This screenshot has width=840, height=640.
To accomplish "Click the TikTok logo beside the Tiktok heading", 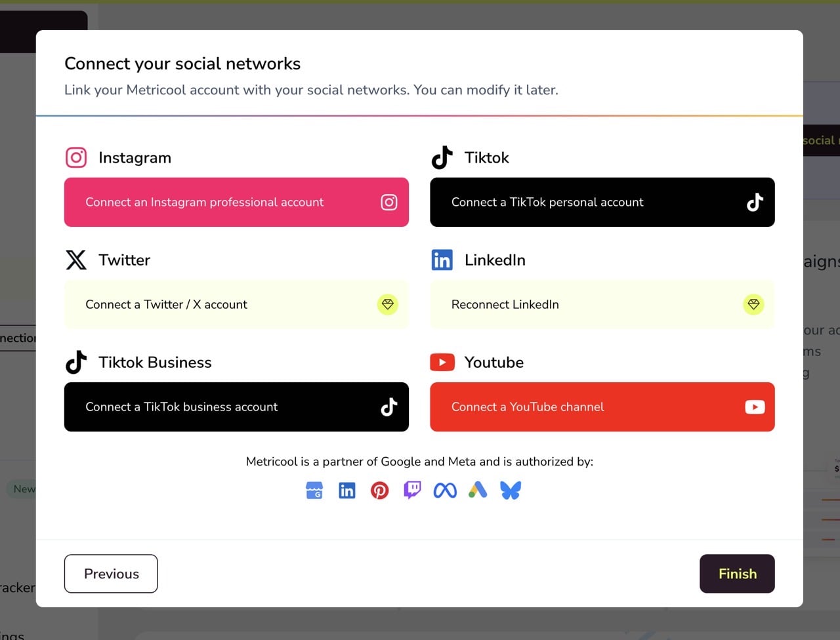I will point(442,157).
